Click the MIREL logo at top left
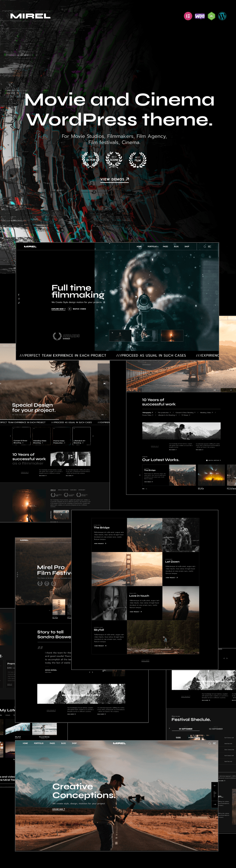Viewport: 236px width, 868px height. click(30, 16)
